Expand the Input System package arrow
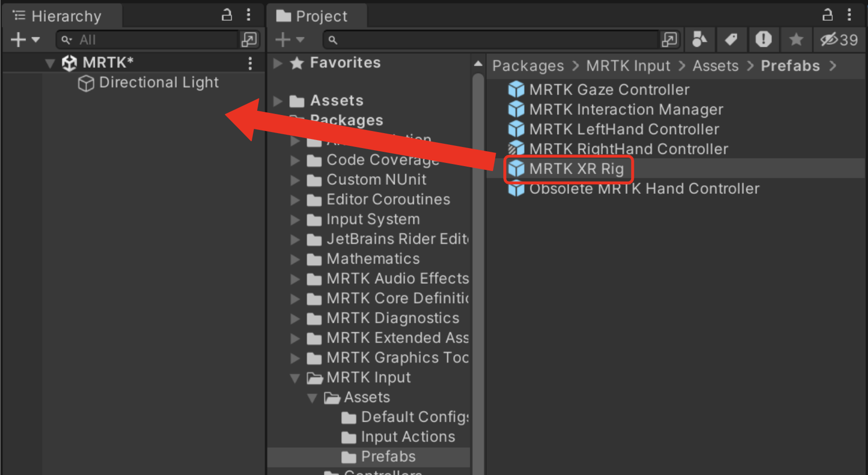 coord(294,219)
